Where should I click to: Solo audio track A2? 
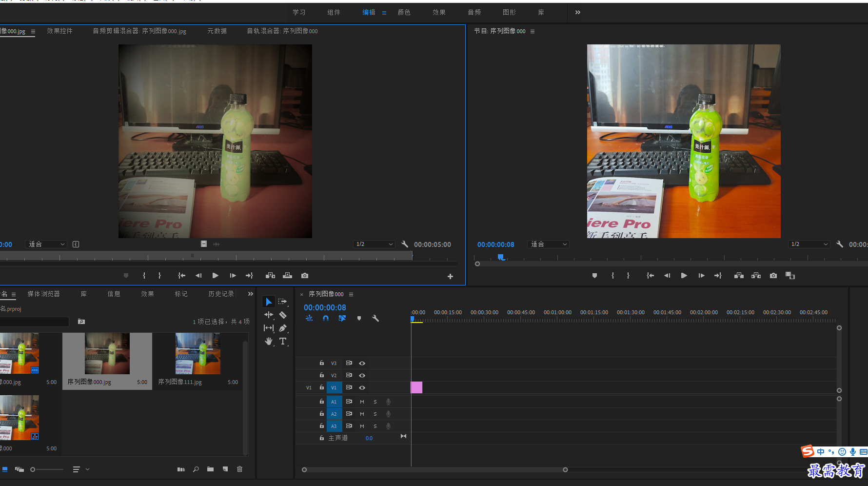(x=375, y=414)
